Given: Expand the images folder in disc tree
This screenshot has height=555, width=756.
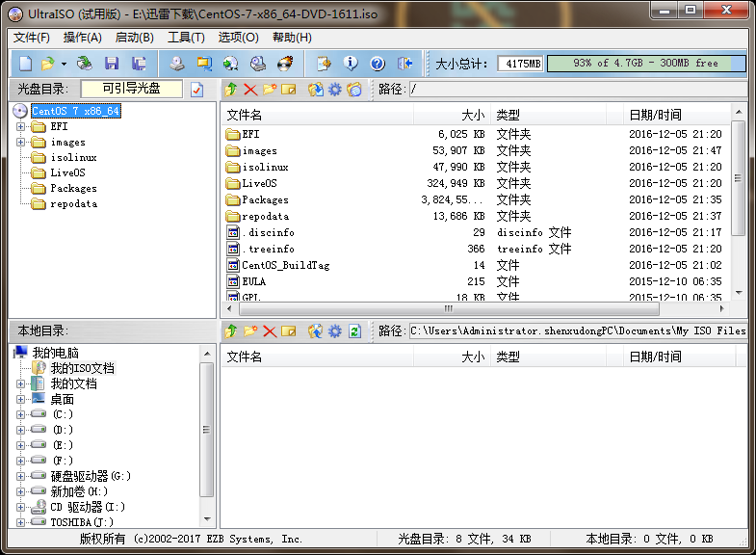Looking at the screenshot, I should 21,143.
